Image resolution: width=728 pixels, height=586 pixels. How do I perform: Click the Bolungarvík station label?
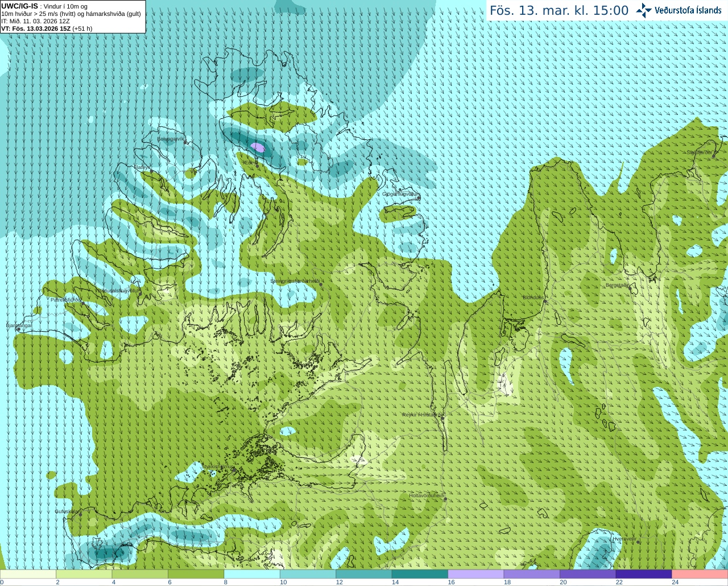[x=171, y=139]
